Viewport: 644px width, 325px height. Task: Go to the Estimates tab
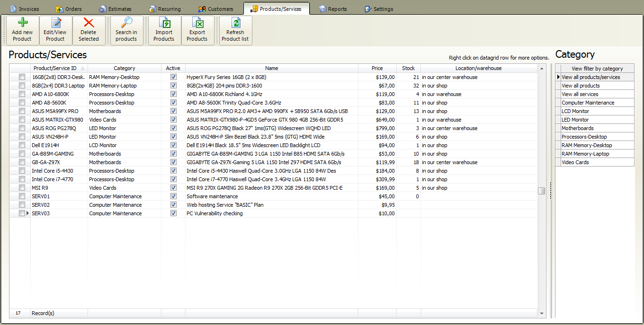115,9
